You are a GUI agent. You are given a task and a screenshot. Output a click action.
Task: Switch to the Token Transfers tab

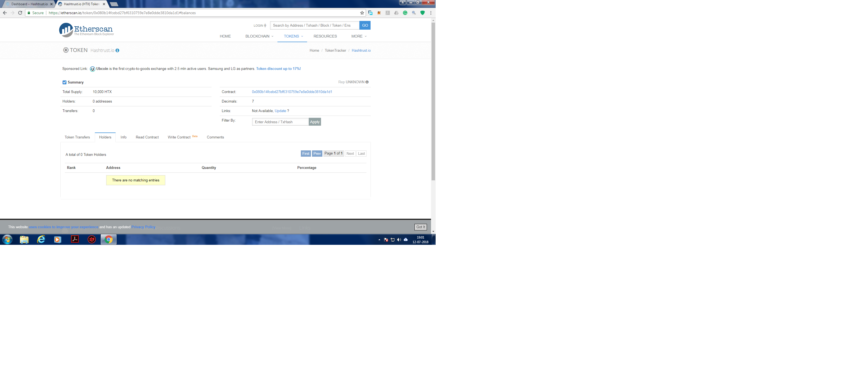click(x=77, y=137)
